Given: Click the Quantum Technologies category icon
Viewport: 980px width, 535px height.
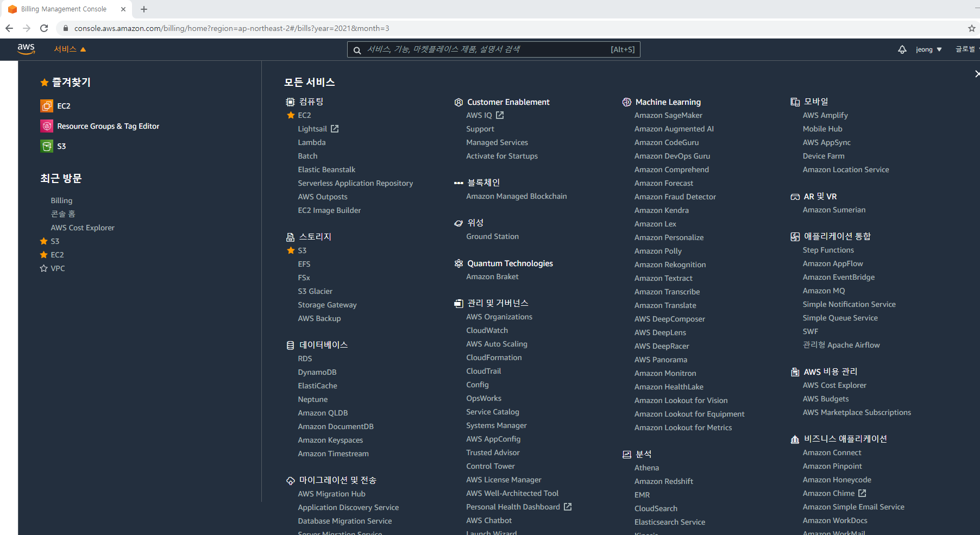Looking at the screenshot, I should [x=458, y=263].
